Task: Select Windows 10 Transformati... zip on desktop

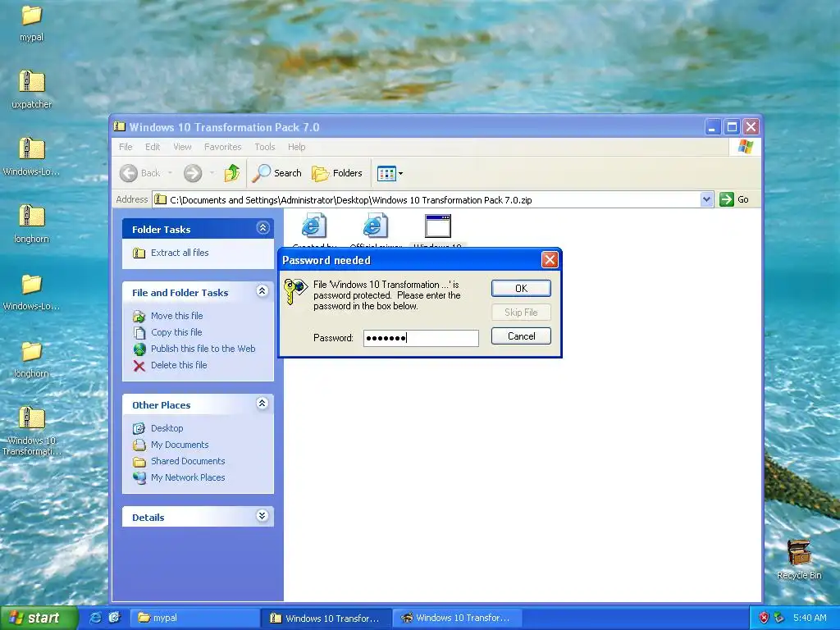Action: [x=32, y=431]
